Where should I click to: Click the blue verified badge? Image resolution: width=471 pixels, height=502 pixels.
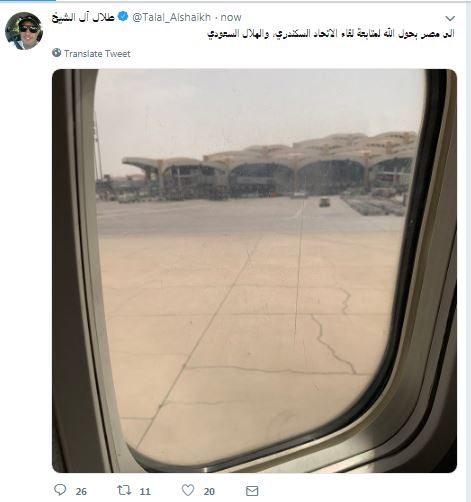(x=123, y=16)
